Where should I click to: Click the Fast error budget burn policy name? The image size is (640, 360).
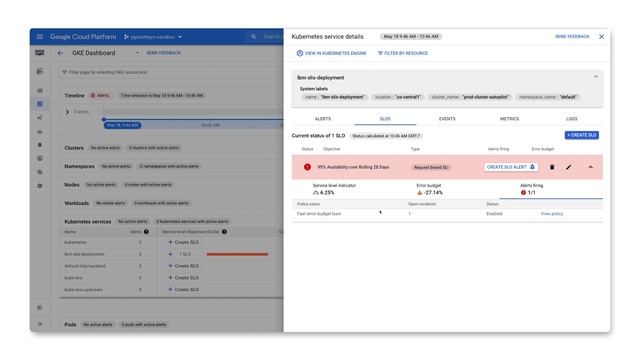point(319,214)
